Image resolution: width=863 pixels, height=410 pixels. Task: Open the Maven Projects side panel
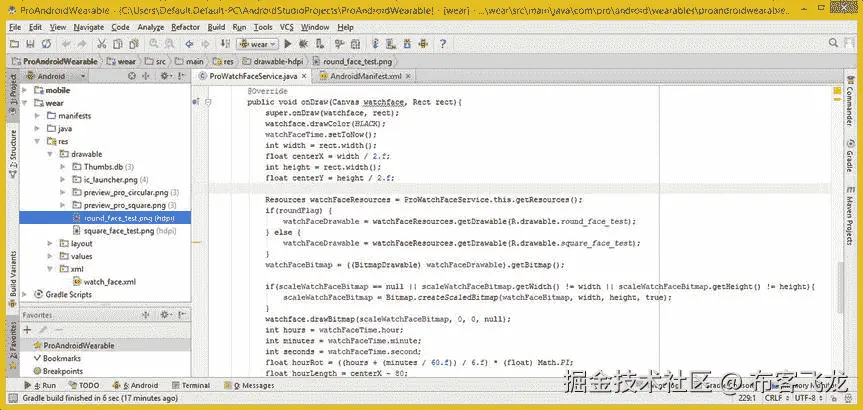point(850,215)
